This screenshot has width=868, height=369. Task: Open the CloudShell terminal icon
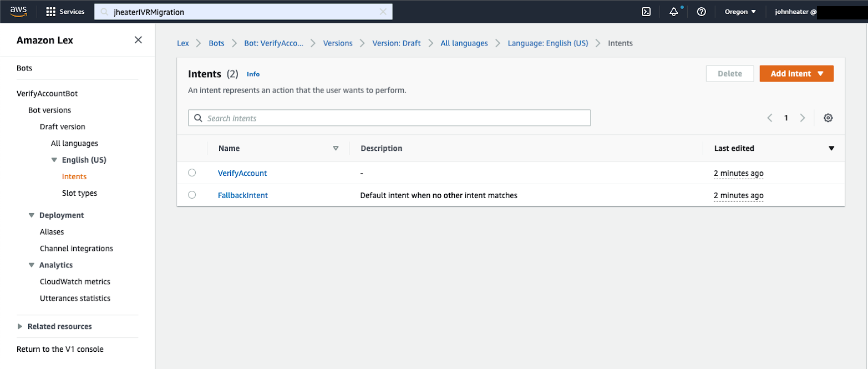[646, 12]
